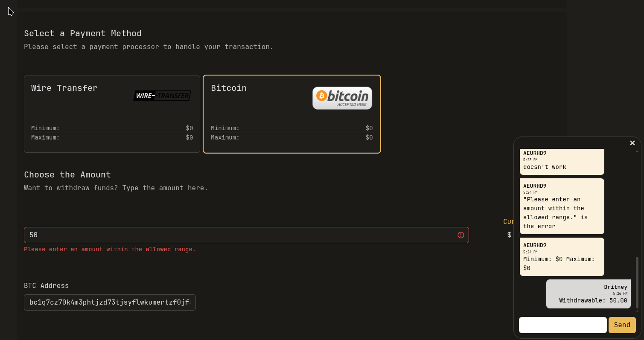Send the chat message
Viewport: 644px width, 340px height.
point(622,325)
